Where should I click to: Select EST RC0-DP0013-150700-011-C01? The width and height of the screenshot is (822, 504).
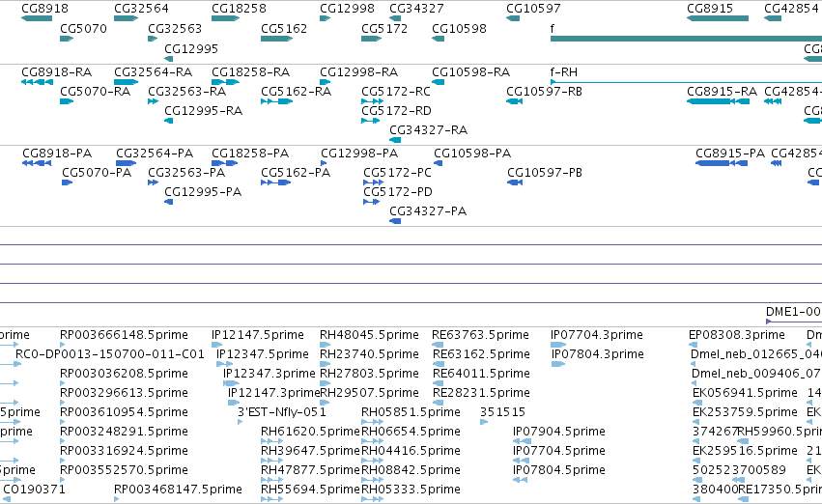click(109, 354)
